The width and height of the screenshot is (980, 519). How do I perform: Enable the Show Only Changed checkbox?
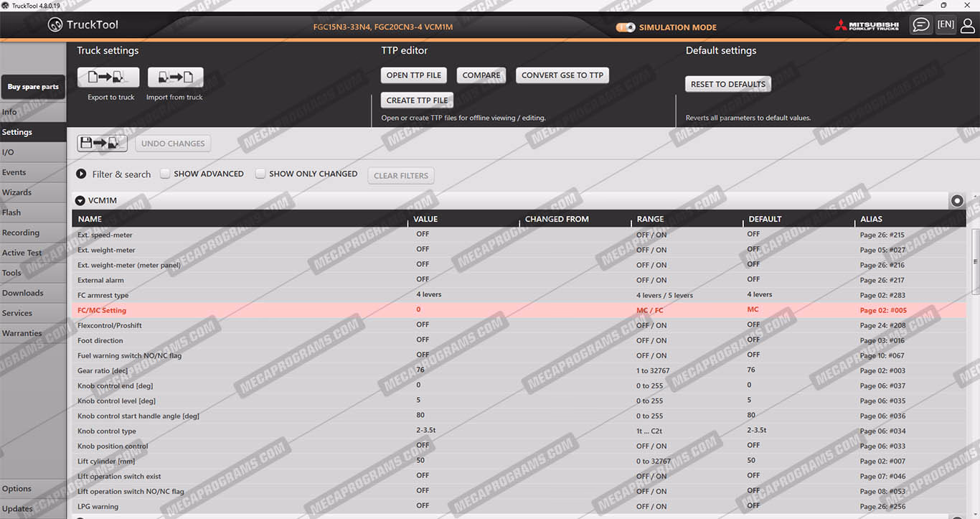point(260,174)
